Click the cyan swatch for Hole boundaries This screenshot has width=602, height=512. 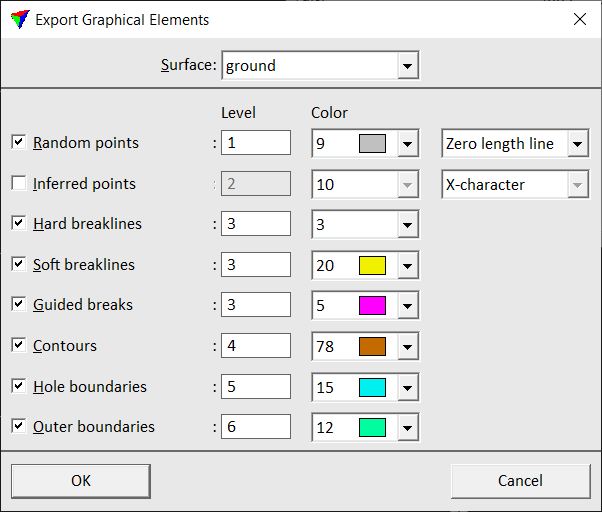coord(372,387)
